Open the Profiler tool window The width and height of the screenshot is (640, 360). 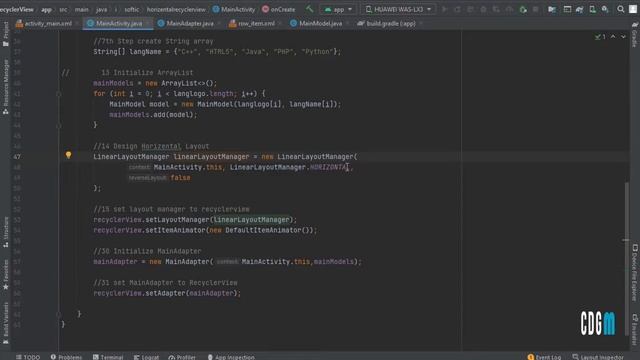[x=182, y=357]
